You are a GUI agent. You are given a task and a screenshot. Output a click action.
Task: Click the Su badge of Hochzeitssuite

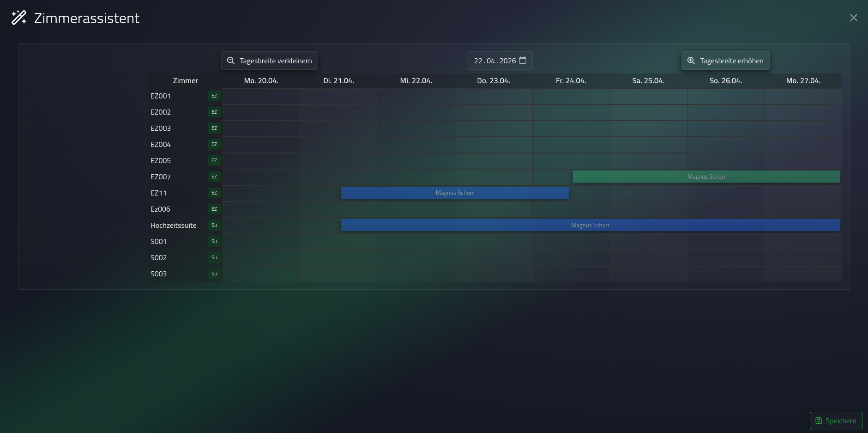214,226
